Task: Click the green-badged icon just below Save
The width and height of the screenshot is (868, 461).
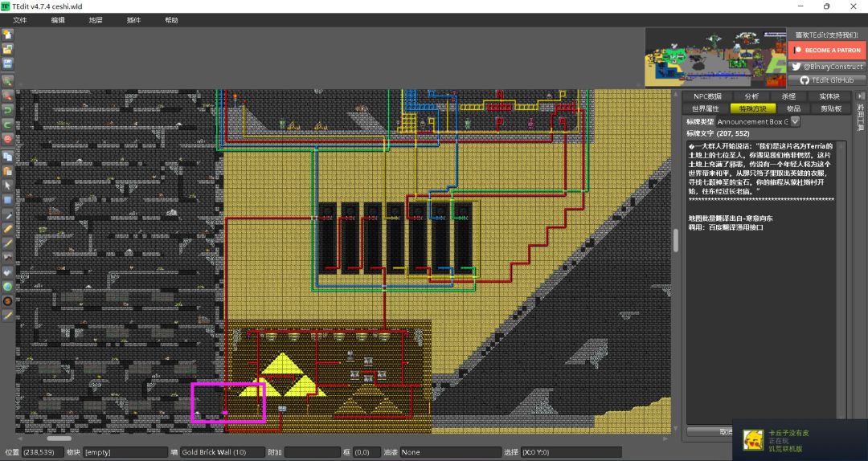Action: pos(7,81)
